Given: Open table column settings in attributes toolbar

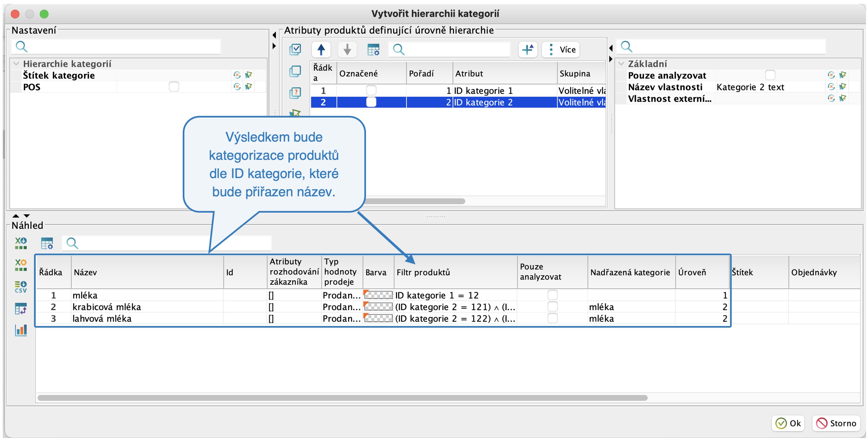Looking at the screenshot, I should (373, 49).
